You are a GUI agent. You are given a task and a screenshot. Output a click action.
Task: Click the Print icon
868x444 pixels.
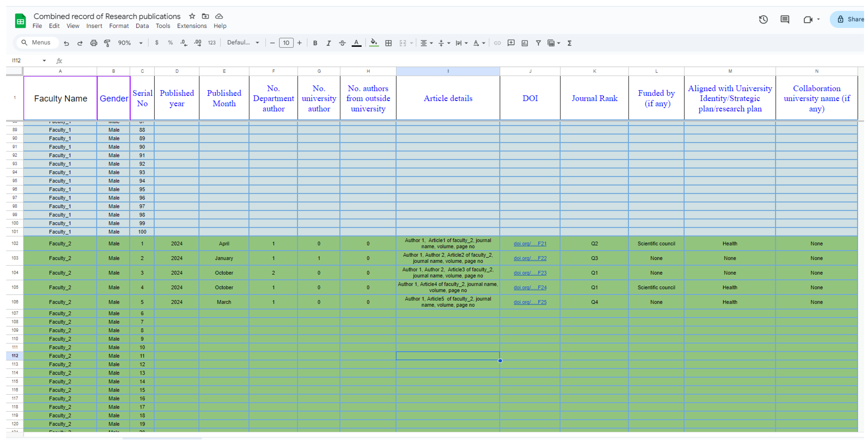[x=94, y=43]
